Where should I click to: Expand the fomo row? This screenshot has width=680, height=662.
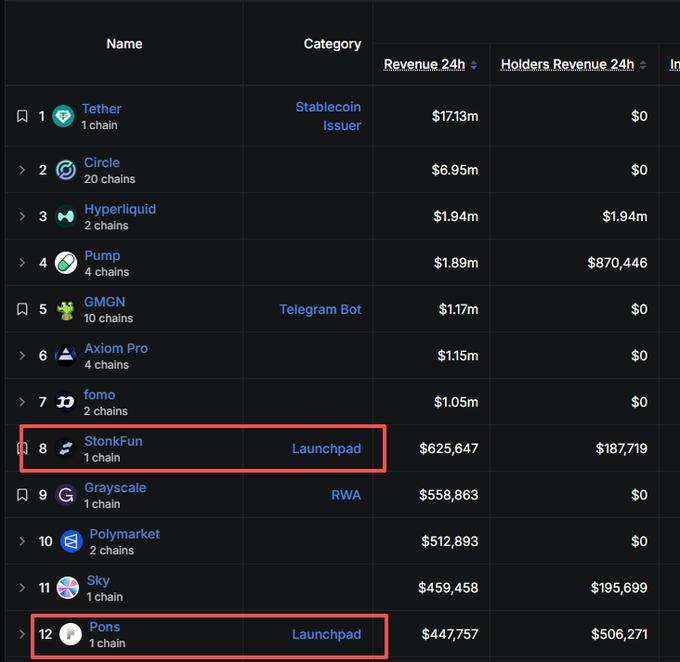[x=22, y=402]
